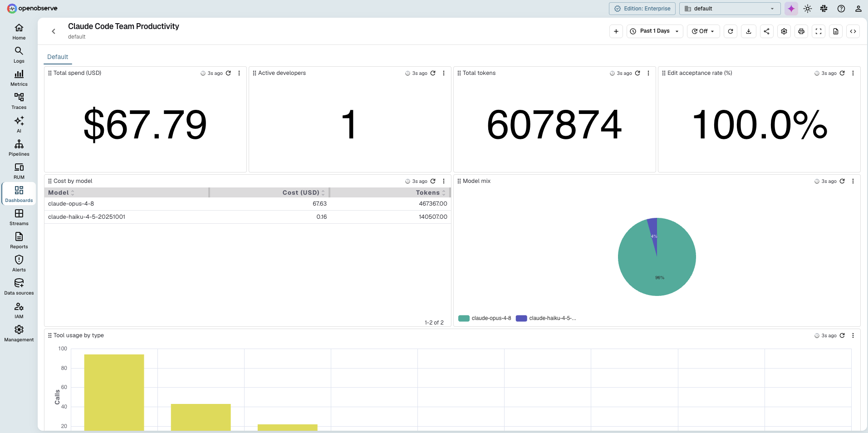Open Dashboards in the sidebar
This screenshot has width=868, height=433.
[x=19, y=194]
